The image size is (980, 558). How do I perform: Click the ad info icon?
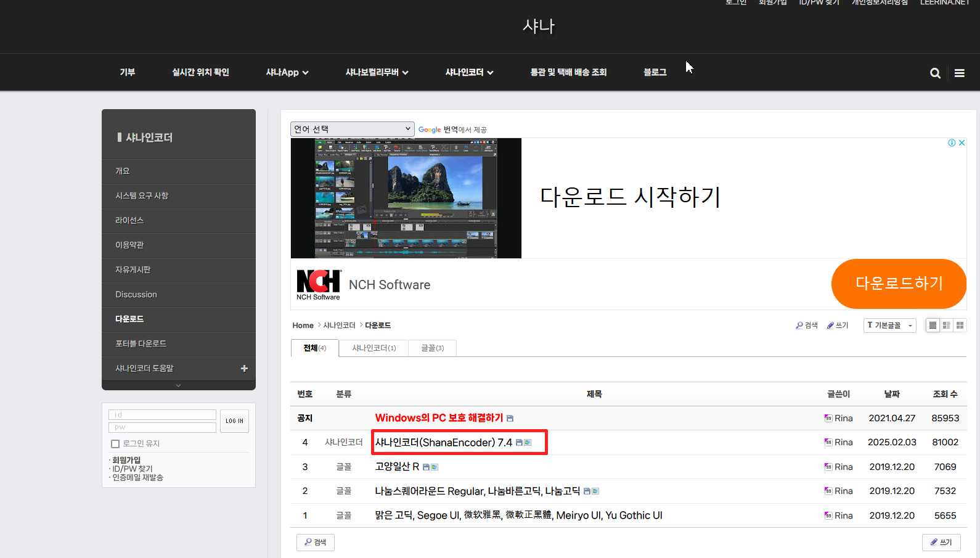952,142
